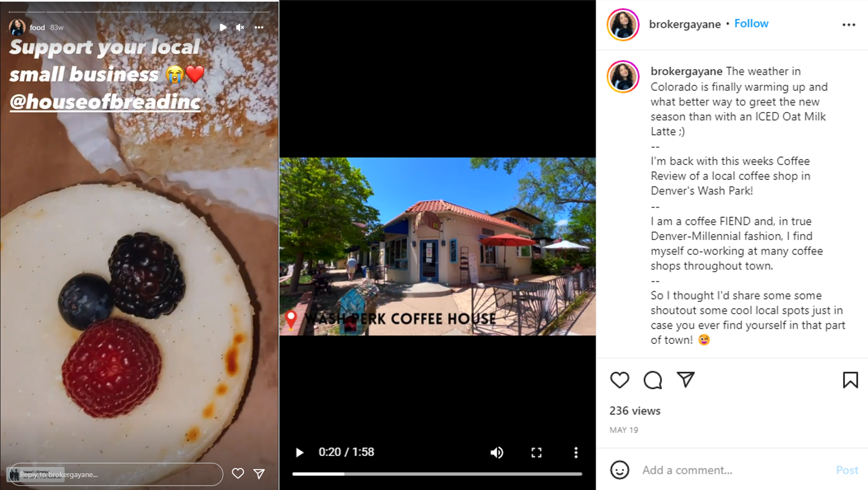Share the post via paper plane icon
Screen dimensions: 868x490
[x=686, y=380]
